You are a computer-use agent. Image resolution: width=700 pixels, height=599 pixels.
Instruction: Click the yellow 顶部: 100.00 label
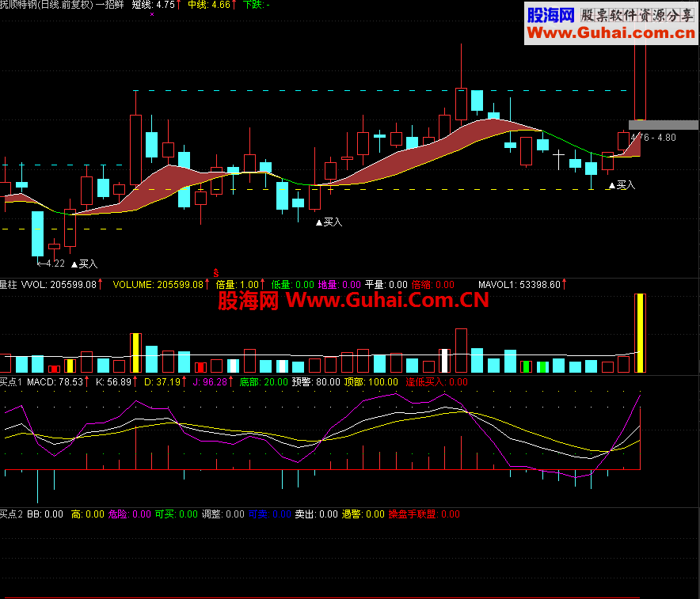(371, 382)
